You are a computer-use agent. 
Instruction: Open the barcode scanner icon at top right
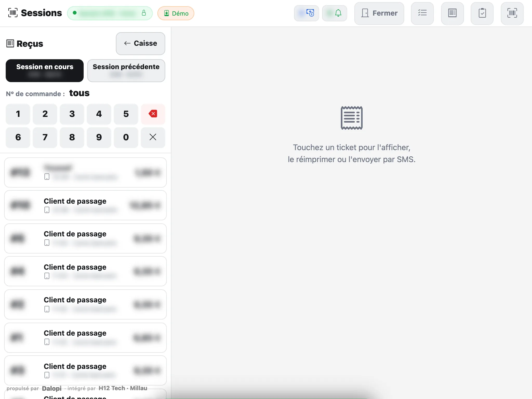512,13
